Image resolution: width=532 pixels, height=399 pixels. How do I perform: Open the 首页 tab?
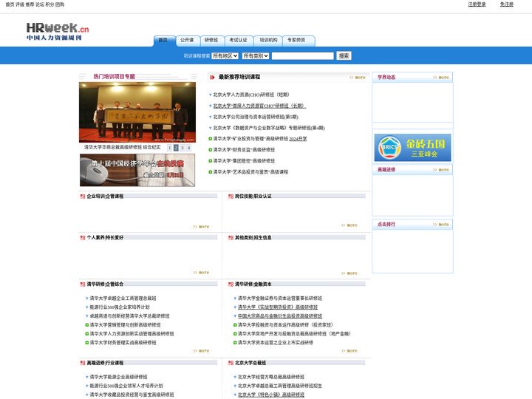[x=165, y=41]
